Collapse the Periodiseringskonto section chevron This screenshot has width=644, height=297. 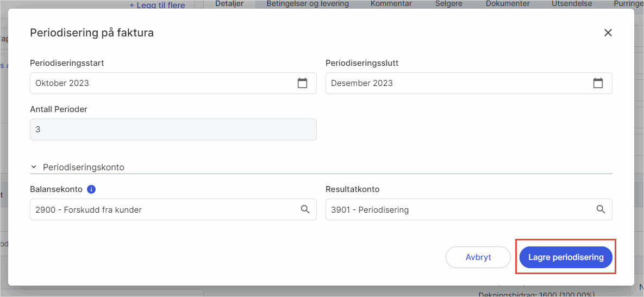tap(34, 168)
